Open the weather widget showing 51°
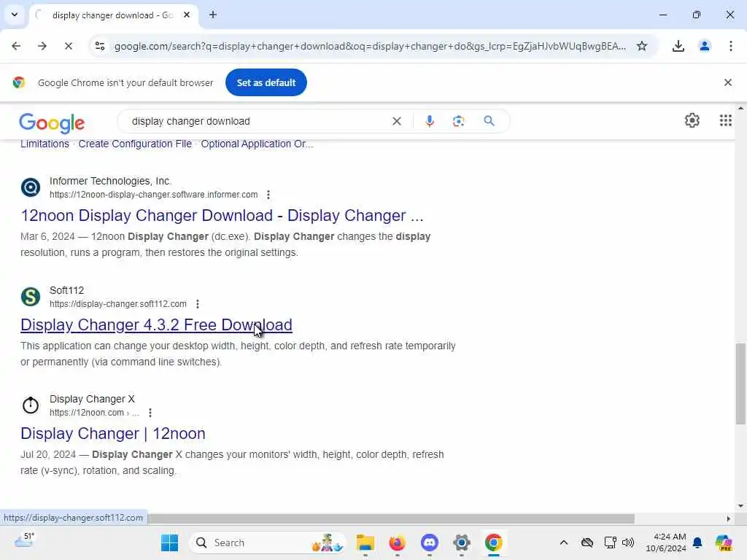 pos(24,540)
